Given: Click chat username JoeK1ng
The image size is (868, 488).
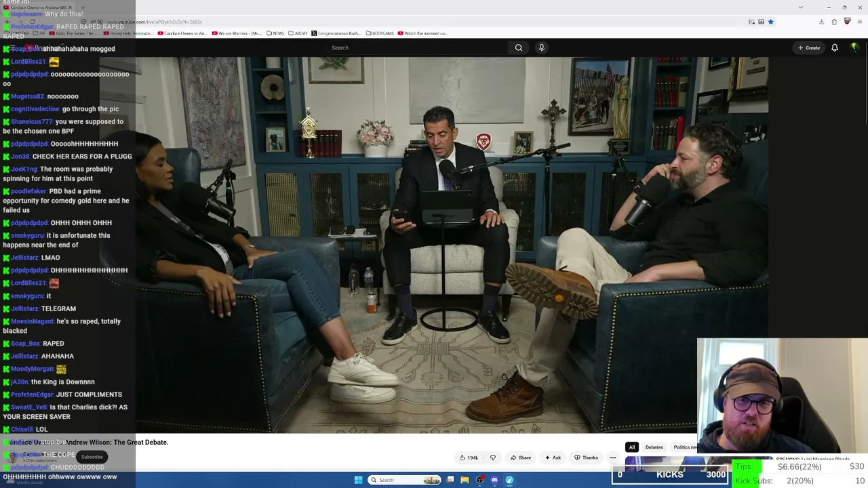Looking at the screenshot, I should click(24, 169).
